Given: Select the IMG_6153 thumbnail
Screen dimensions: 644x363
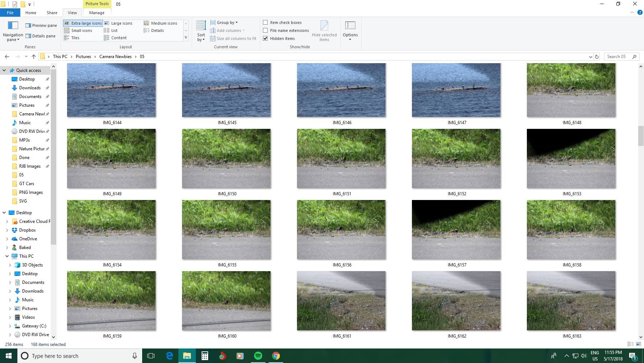Looking at the screenshot, I should point(571,159).
